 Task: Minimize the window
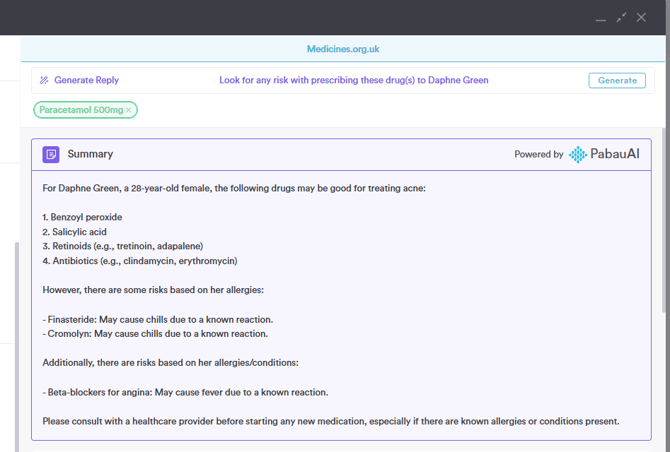601,18
